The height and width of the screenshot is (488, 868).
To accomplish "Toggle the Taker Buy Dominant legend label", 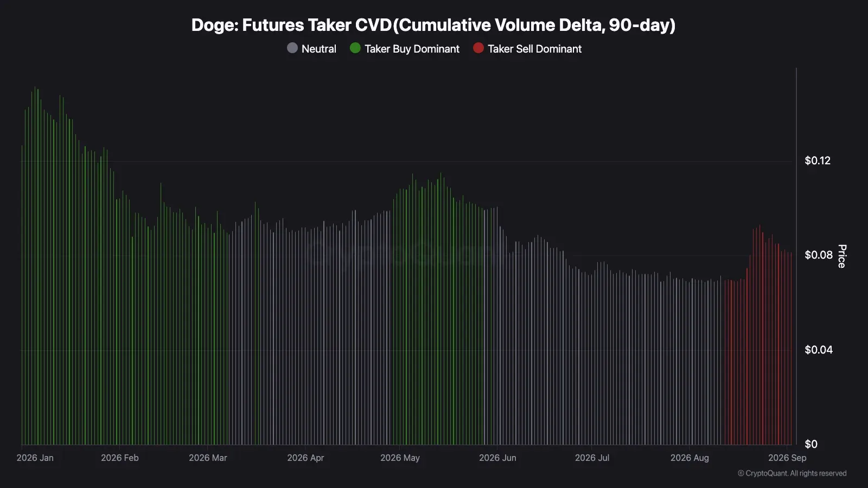I will 412,49.
